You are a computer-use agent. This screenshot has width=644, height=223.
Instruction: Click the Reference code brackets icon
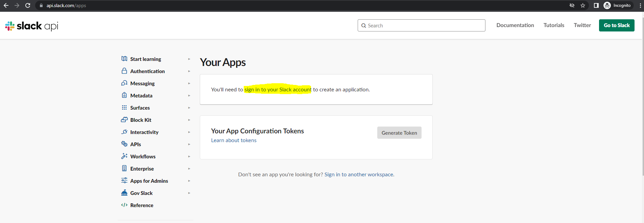point(124,205)
